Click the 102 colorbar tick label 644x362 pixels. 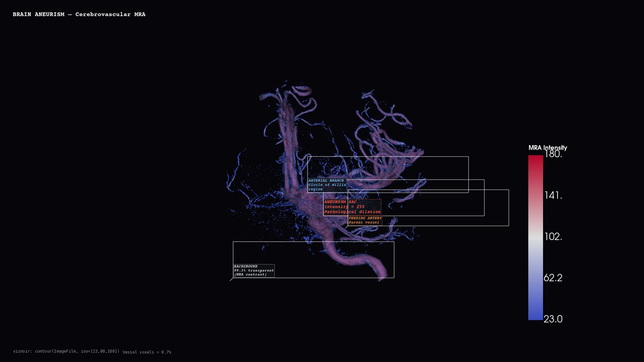[x=553, y=237]
